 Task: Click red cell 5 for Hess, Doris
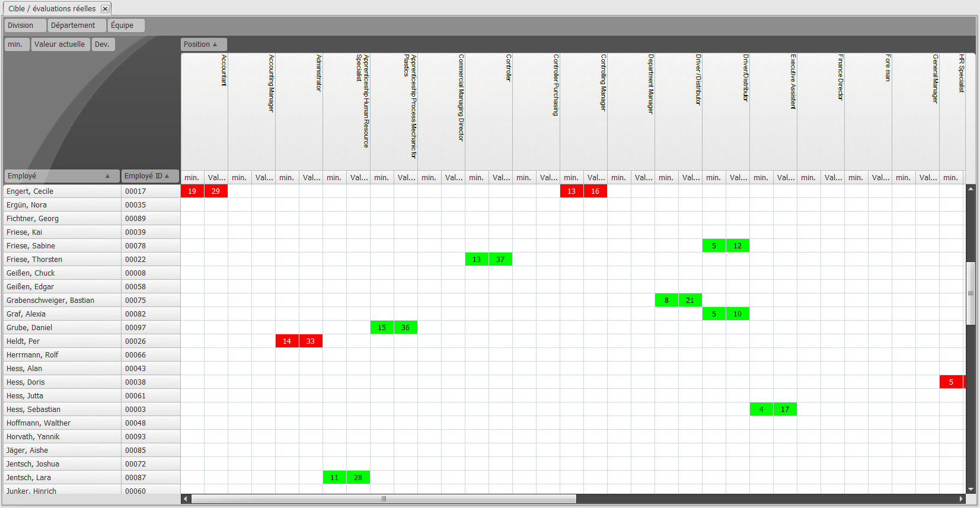[x=951, y=382]
